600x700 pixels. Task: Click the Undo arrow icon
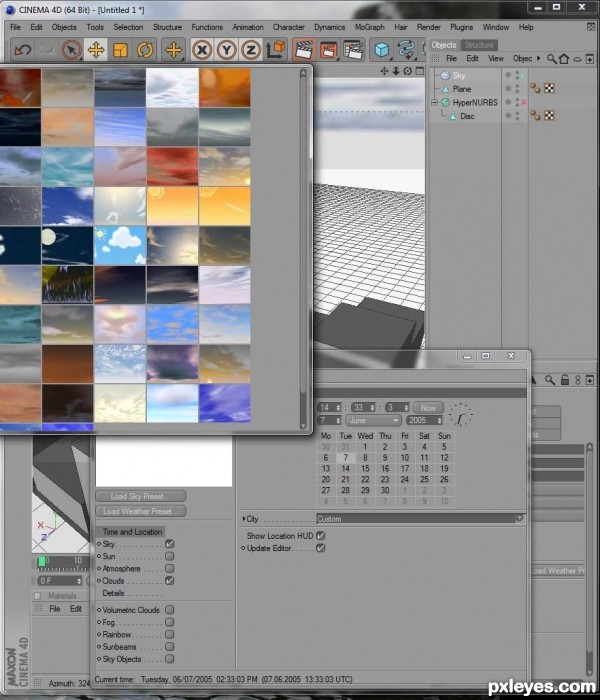tap(23, 50)
